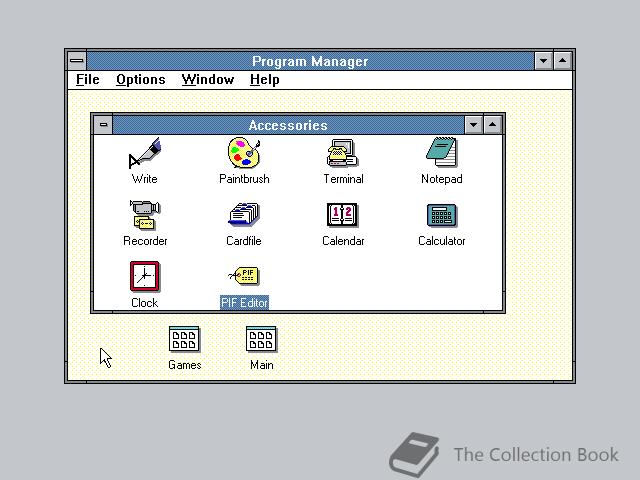Viewport: 640px width, 480px height.
Task: Maximize the Accessories group window
Action: tap(493, 125)
